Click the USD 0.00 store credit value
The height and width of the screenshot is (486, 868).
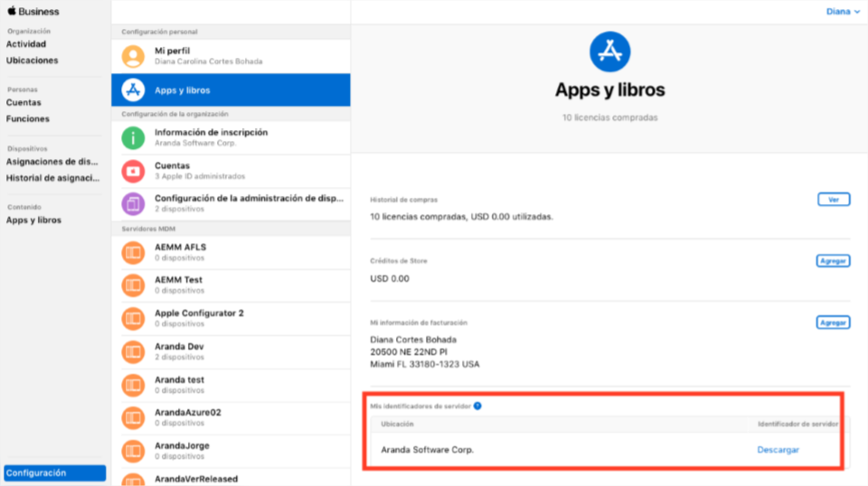(x=390, y=278)
